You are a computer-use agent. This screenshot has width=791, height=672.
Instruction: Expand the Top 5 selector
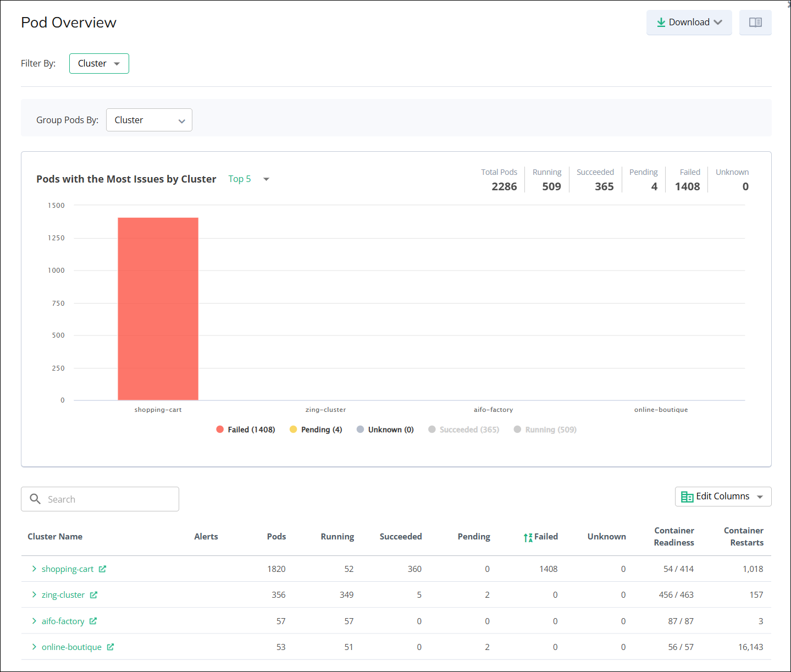click(249, 179)
